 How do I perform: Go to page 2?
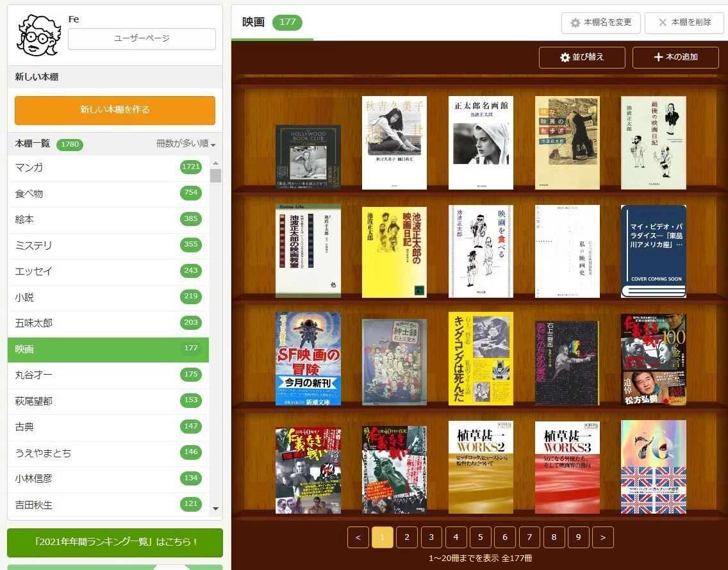click(407, 537)
